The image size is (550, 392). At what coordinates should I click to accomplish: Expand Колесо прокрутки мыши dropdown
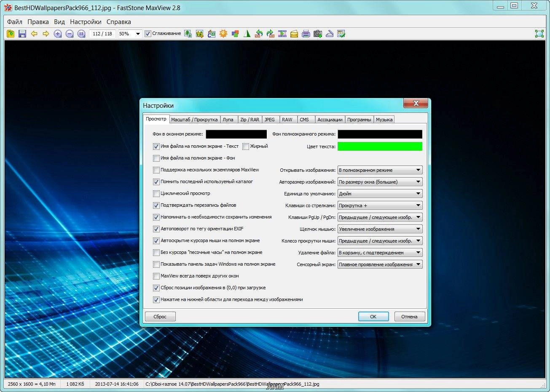(x=380, y=241)
